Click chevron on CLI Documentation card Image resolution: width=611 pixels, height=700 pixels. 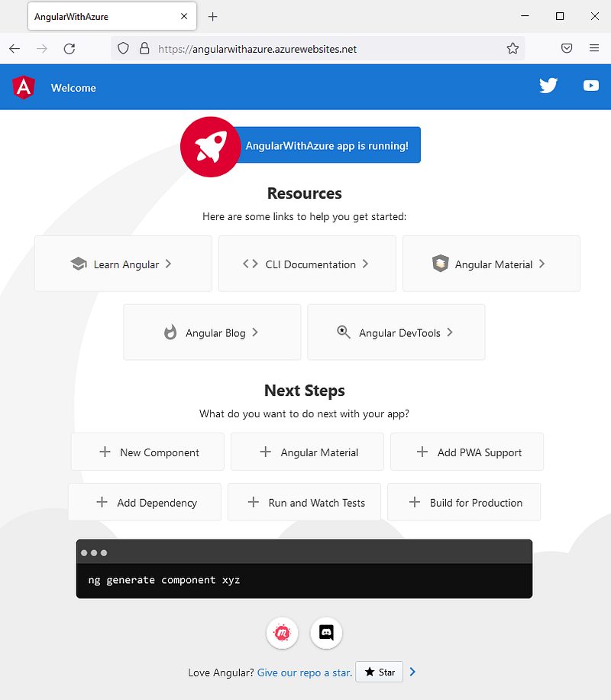pos(365,264)
